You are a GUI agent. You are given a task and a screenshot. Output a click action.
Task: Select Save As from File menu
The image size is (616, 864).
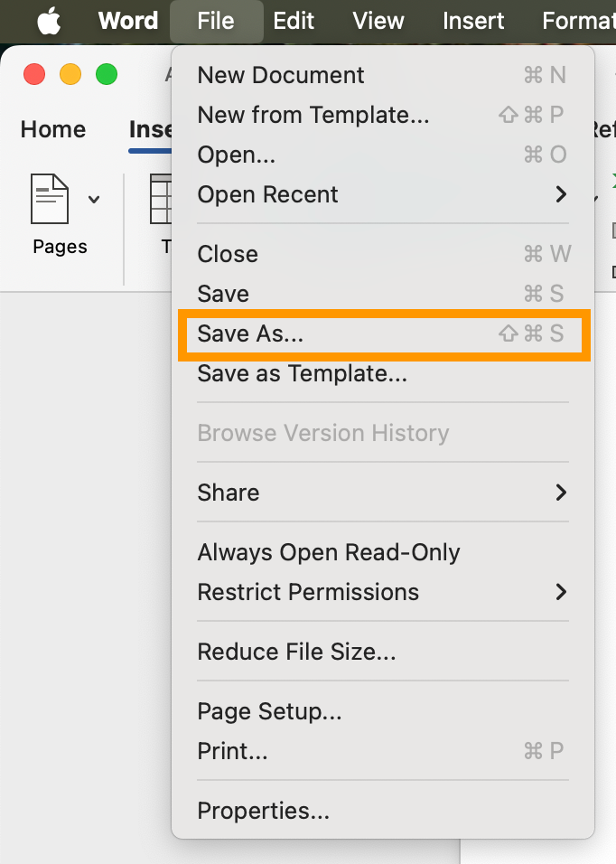click(x=251, y=333)
